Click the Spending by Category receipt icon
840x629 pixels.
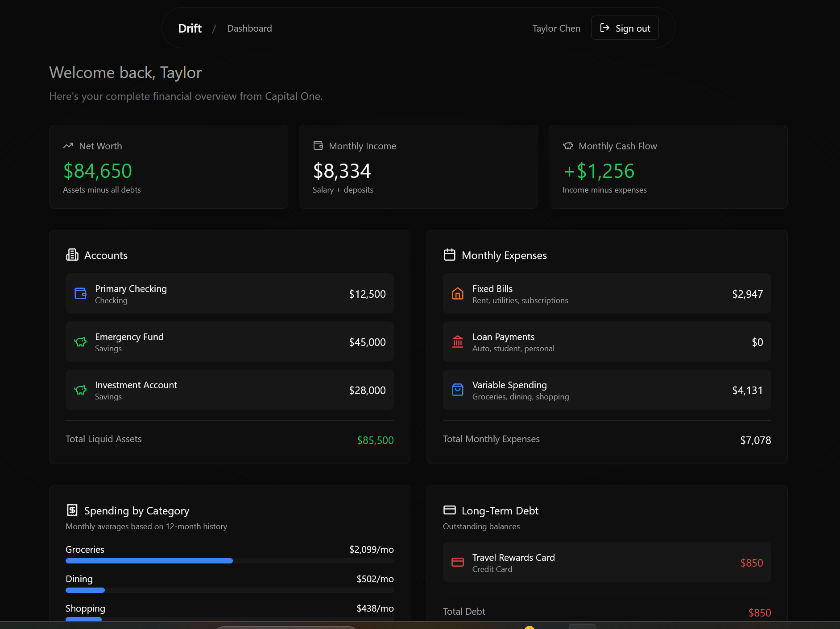pyautogui.click(x=72, y=510)
